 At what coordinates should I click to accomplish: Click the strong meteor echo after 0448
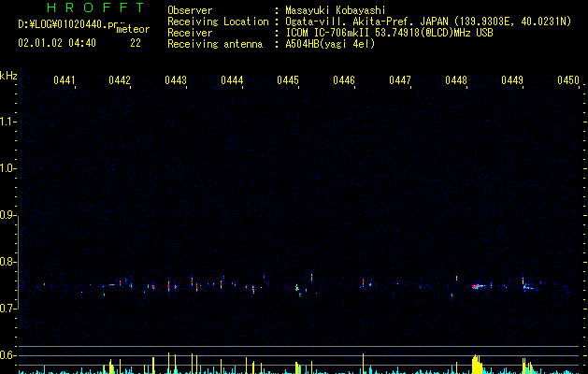(478, 286)
